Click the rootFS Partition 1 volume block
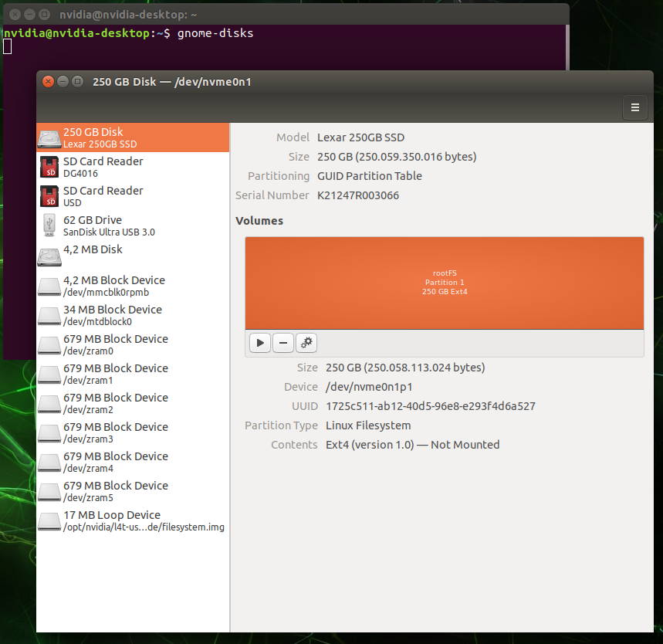 tap(444, 283)
